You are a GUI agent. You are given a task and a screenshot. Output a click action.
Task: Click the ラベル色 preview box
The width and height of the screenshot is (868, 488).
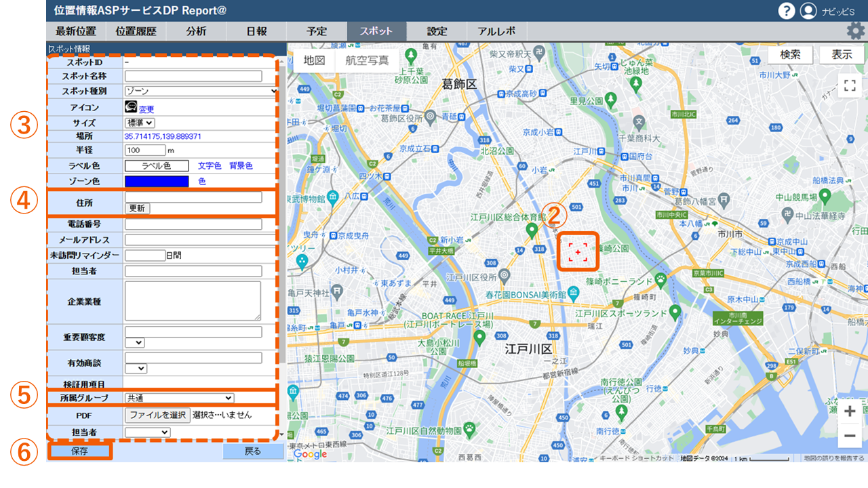(x=157, y=165)
